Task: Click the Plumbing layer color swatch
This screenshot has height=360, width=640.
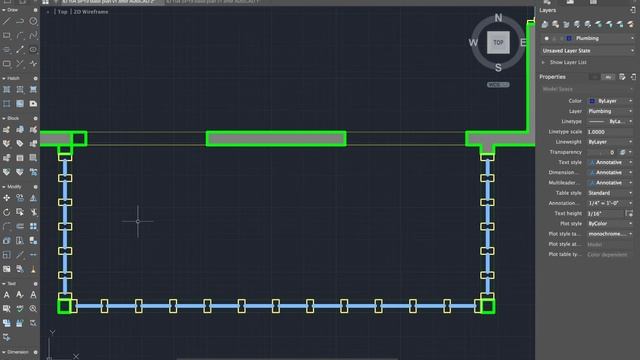Action: click(569, 38)
